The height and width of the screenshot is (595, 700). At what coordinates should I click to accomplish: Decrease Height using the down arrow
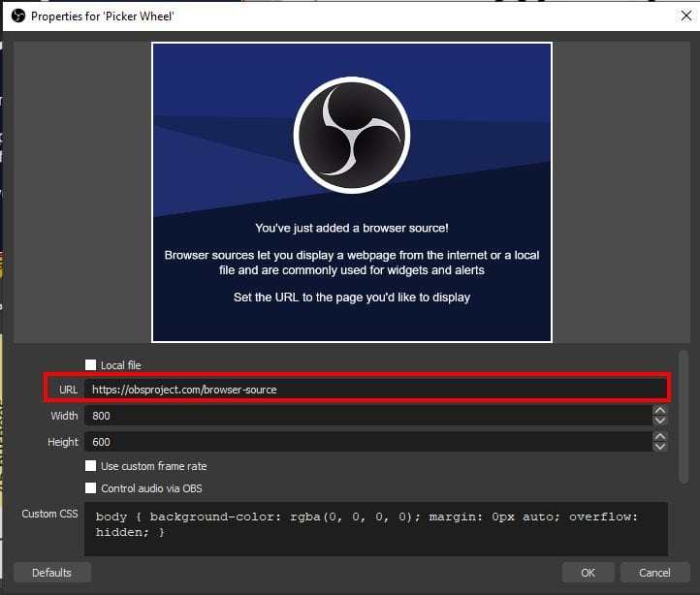(660, 447)
